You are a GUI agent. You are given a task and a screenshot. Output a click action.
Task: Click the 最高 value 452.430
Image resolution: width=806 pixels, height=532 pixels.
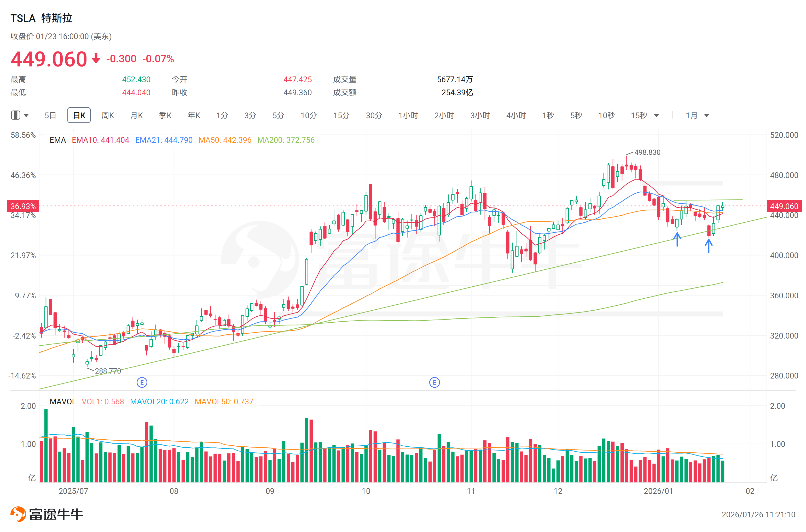(136, 79)
